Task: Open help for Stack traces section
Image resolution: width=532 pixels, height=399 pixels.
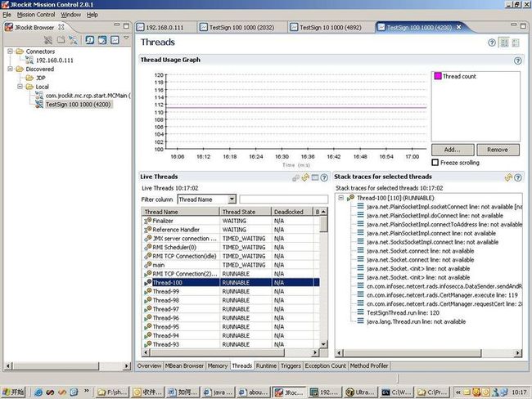Action: [518, 177]
